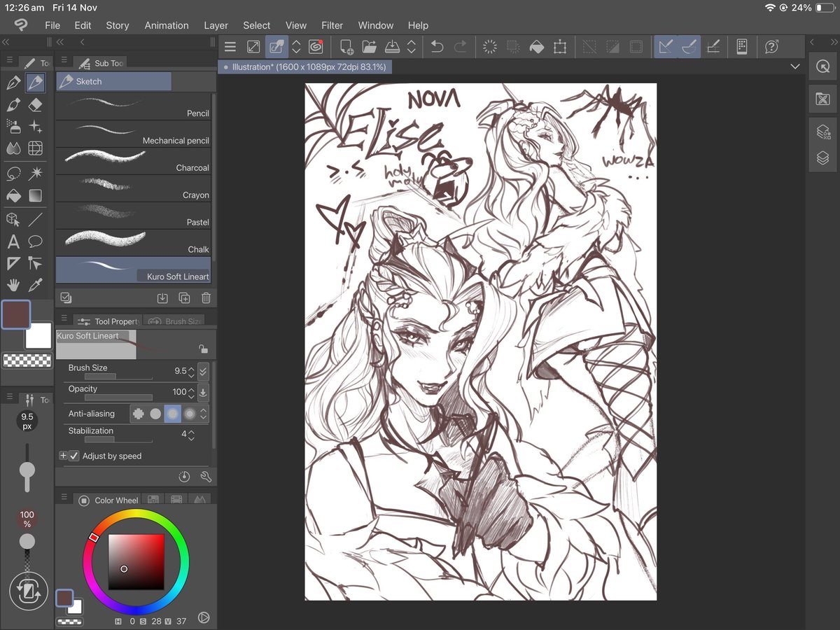Open the canvas tab dropdown chevron
The image size is (840, 630).
[x=794, y=66]
